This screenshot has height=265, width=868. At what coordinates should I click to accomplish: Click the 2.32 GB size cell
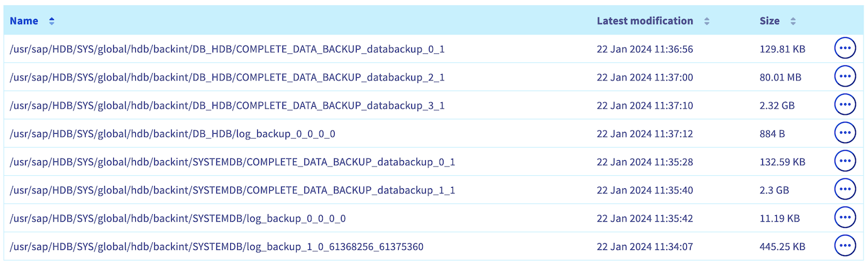point(777,105)
